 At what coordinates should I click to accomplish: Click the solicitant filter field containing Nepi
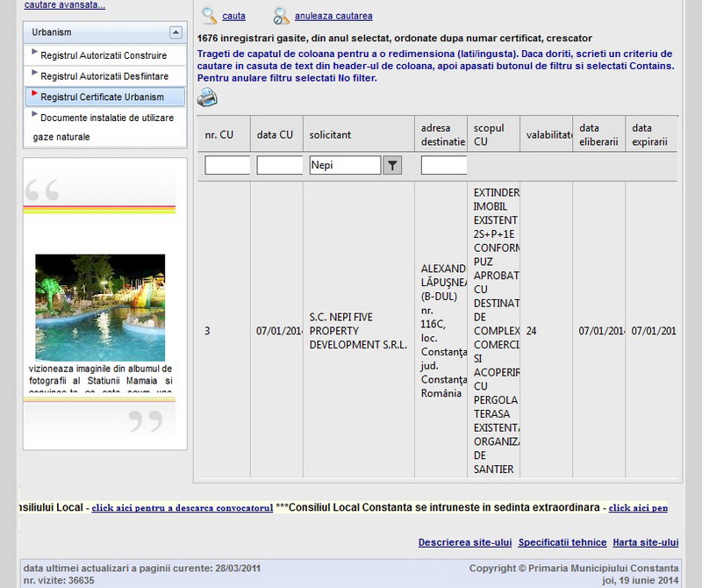click(x=345, y=165)
